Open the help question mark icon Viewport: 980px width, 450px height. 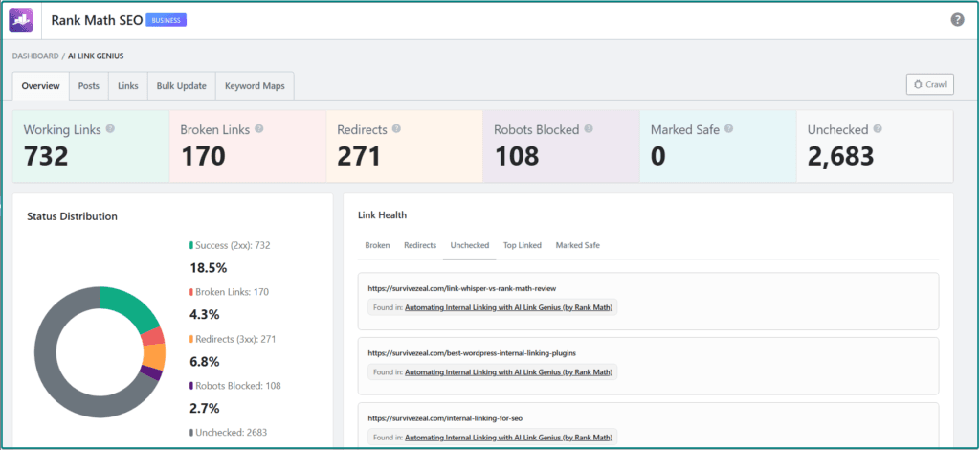tap(957, 20)
